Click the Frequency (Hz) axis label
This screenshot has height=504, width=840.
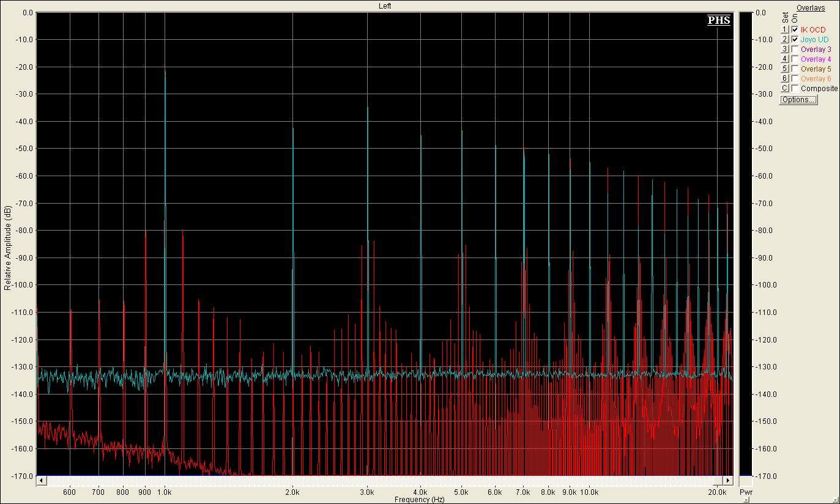(419, 500)
